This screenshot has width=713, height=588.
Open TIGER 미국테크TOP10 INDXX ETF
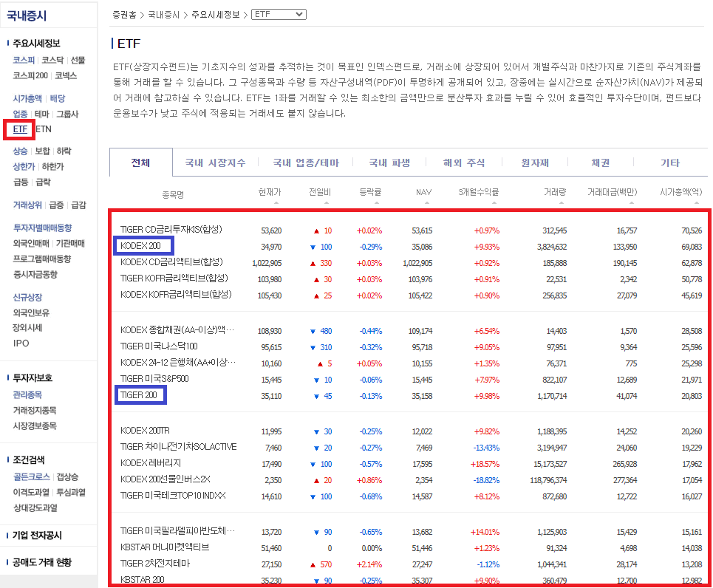click(x=173, y=496)
